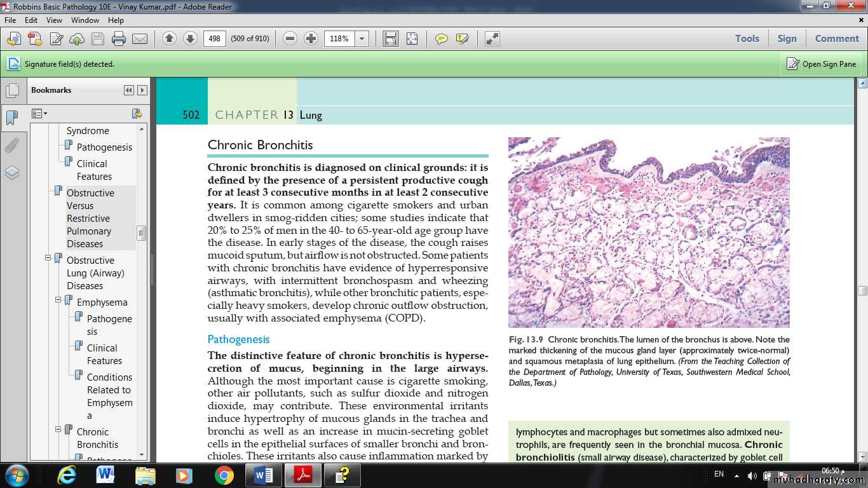The image size is (868, 488).
Task: Select the Highlight text tool
Action: (462, 39)
